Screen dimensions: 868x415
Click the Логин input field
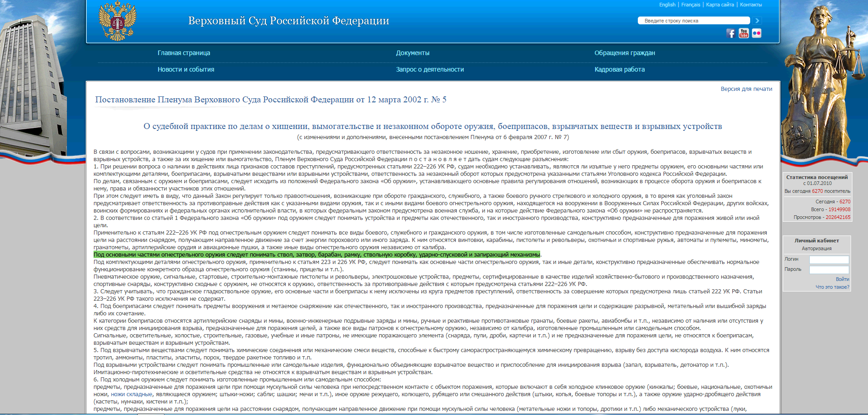point(829,259)
